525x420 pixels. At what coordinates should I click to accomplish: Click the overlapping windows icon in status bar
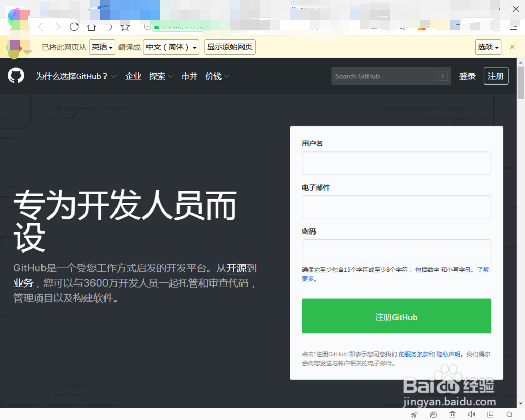click(x=490, y=414)
